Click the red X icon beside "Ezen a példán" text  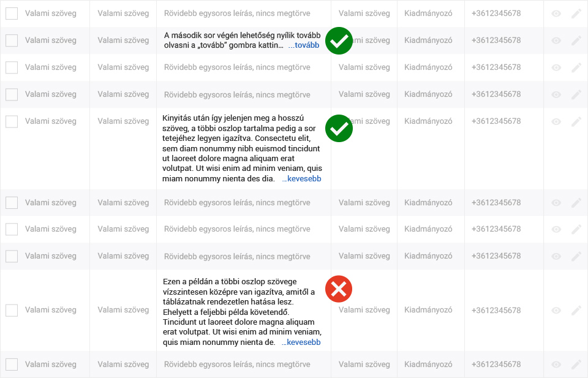pos(339,289)
